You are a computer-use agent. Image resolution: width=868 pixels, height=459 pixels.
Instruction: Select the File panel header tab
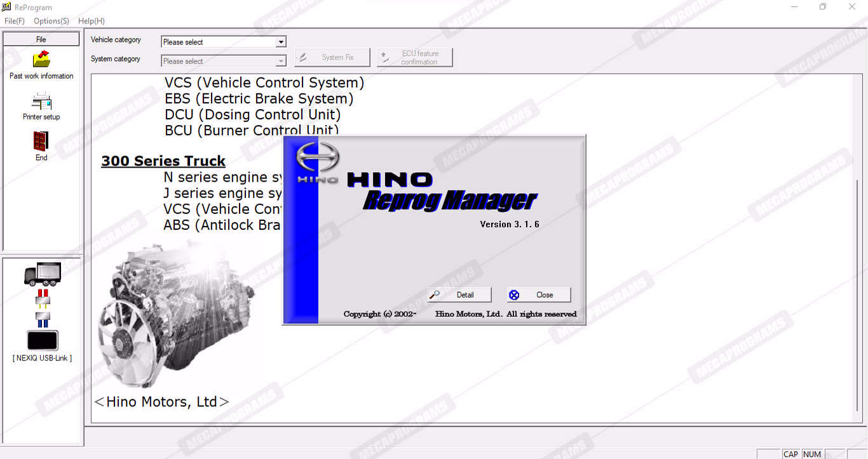[41, 39]
